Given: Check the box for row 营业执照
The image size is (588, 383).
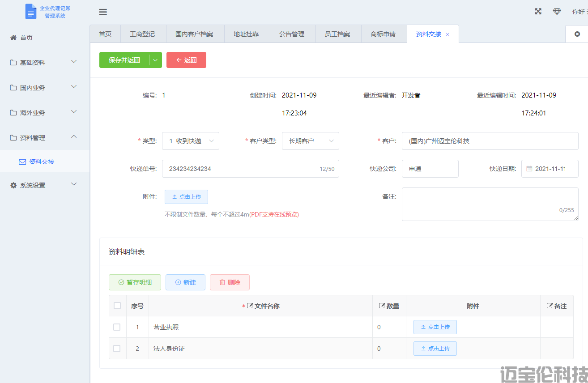Looking at the screenshot, I should (x=117, y=327).
